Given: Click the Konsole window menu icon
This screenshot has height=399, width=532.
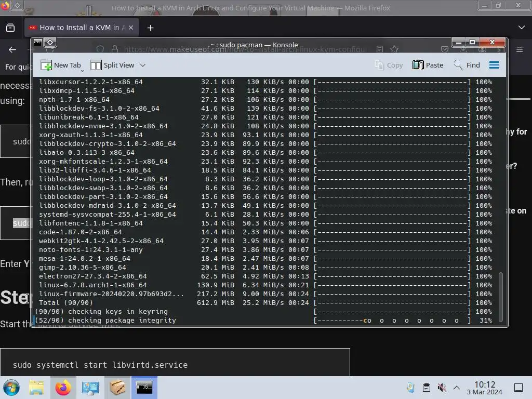Looking at the screenshot, I should pos(37,42).
